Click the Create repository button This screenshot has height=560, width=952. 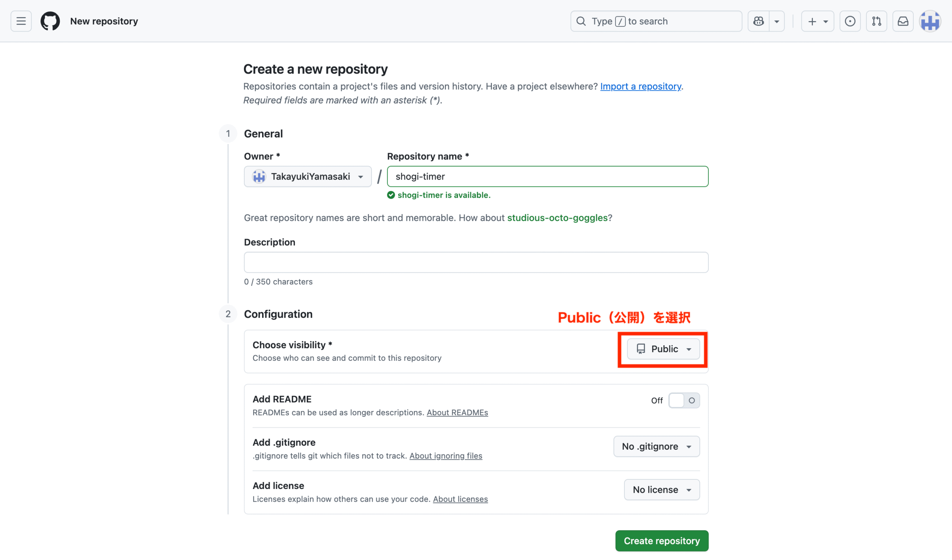[x=662, y=541]
